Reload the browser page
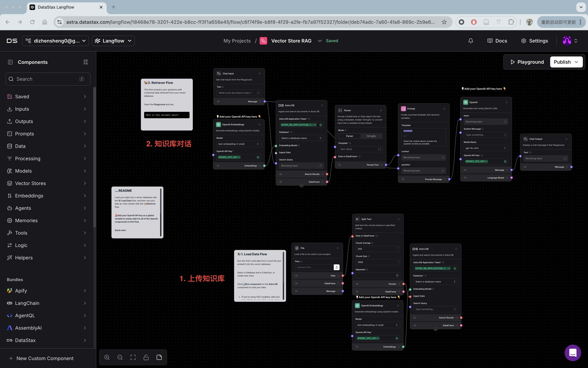 [32, 22]
